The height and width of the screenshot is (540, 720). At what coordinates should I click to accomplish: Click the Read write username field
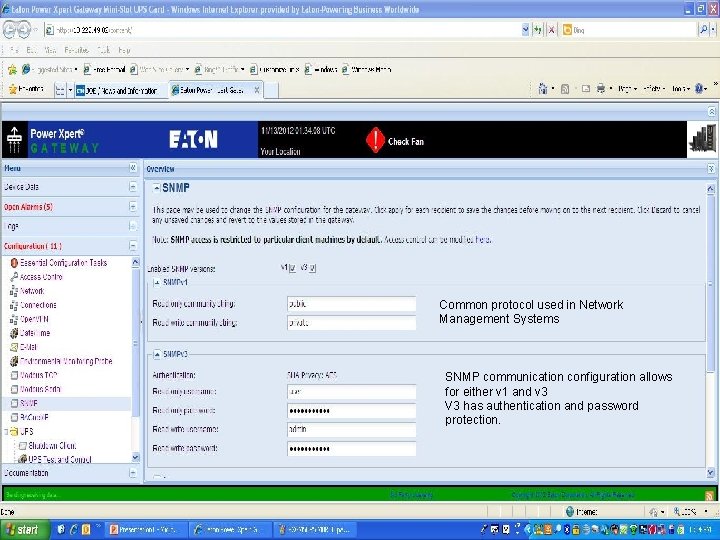(351, 429)
